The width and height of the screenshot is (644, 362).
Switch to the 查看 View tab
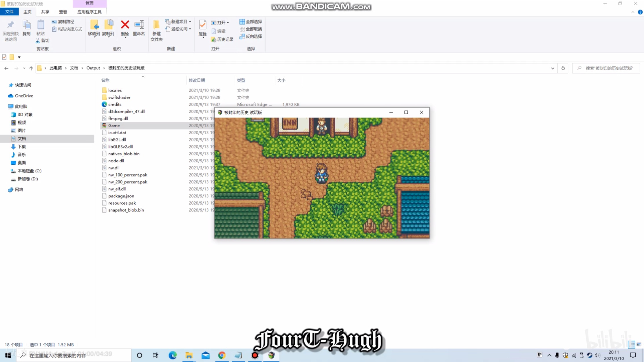coord(63,12)
